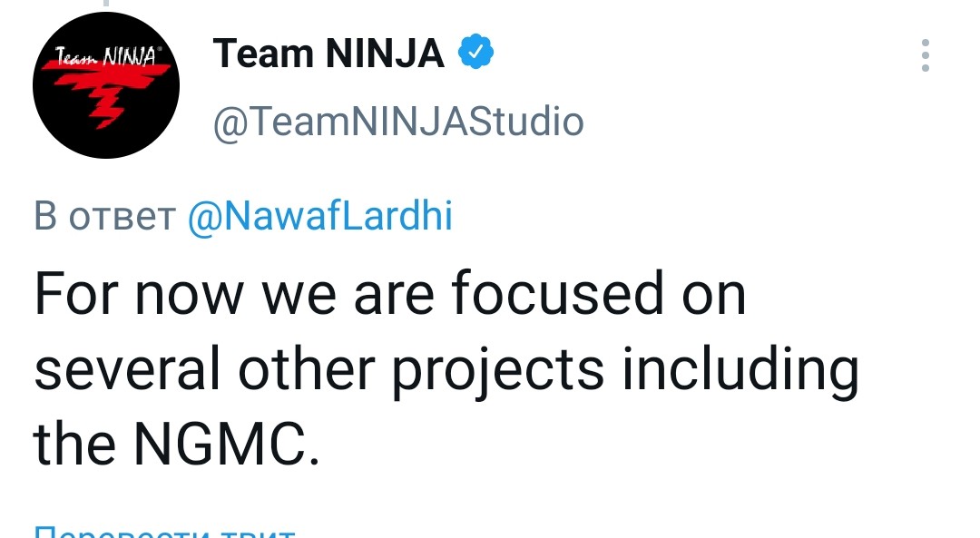Click the word 'several' in the tweet

coord(127,368)
